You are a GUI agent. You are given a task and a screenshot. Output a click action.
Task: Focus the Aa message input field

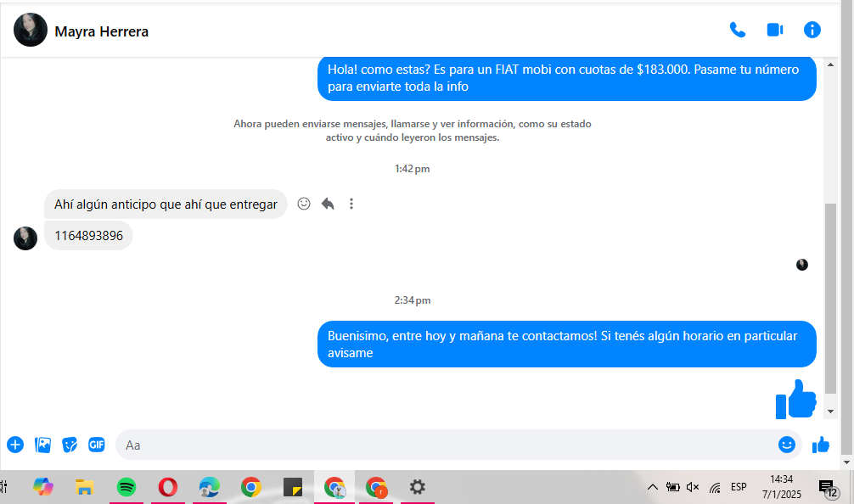tap(447, 445)
